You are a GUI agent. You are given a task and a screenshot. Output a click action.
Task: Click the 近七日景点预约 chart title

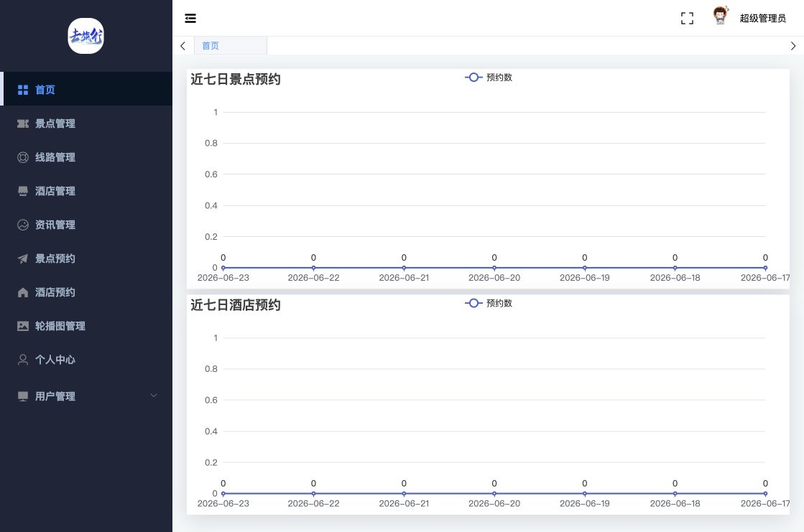click(236, 80)
